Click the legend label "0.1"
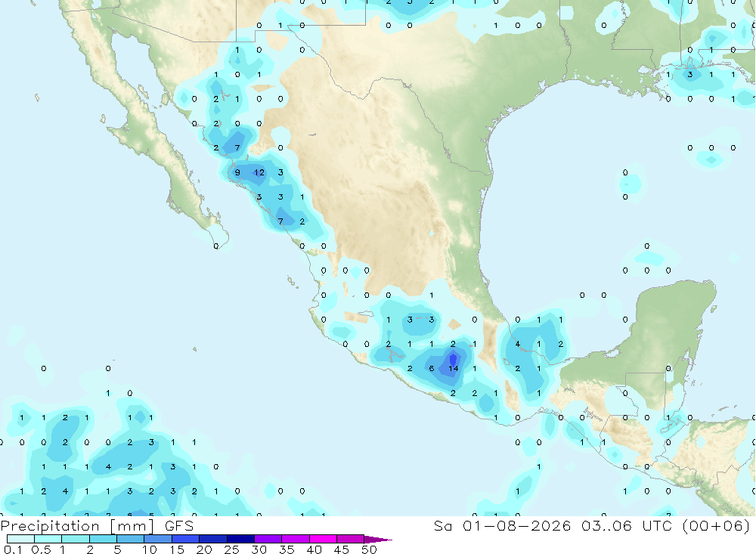Image resolution: width=756 pixels, height=554 pixels. click(x=13, y=549)
